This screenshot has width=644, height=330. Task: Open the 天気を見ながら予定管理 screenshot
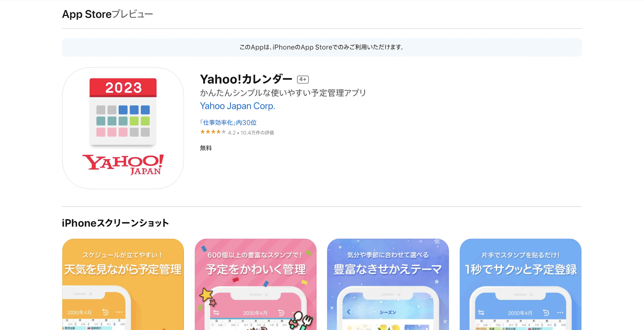pyautogui.click(x=123, y=284)
